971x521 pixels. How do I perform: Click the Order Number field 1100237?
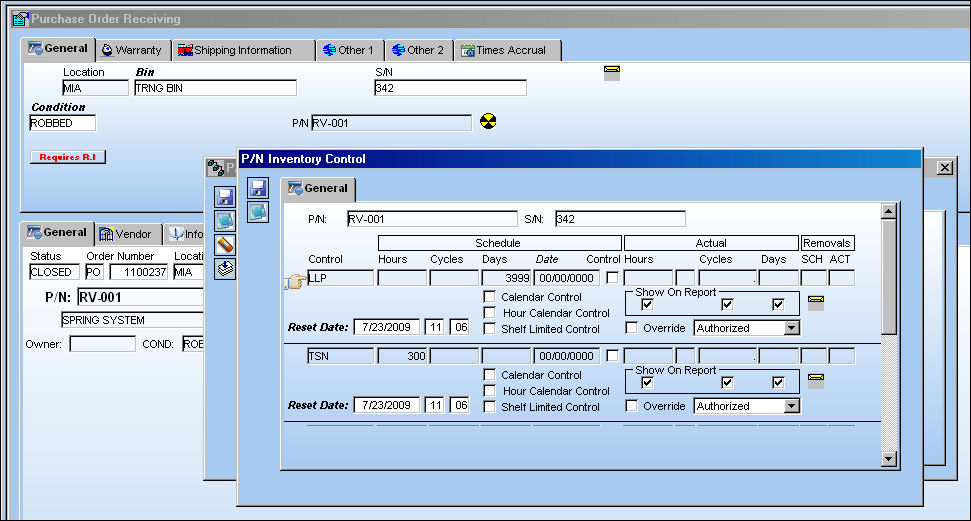tap(139, 272)
